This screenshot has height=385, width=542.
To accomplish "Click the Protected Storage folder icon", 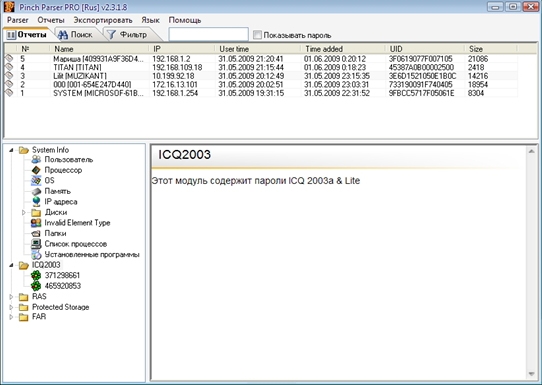I will [24, 307].
